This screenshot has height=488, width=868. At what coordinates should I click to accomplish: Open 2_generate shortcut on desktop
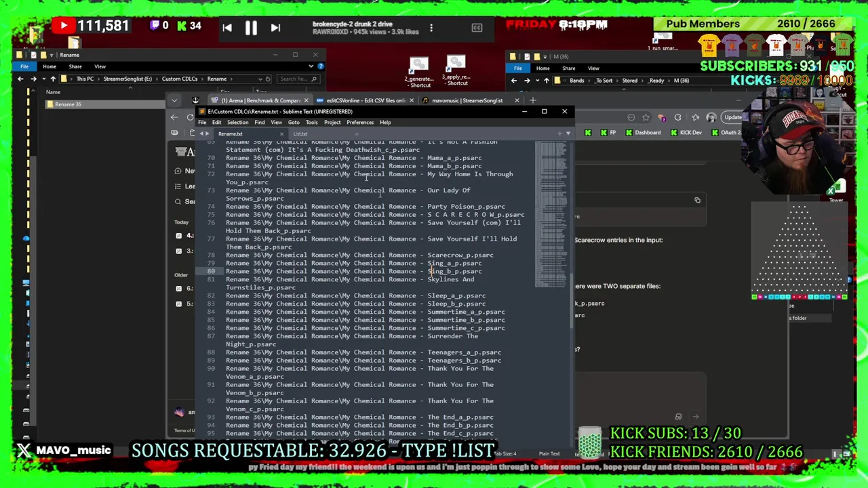(418, 73)
